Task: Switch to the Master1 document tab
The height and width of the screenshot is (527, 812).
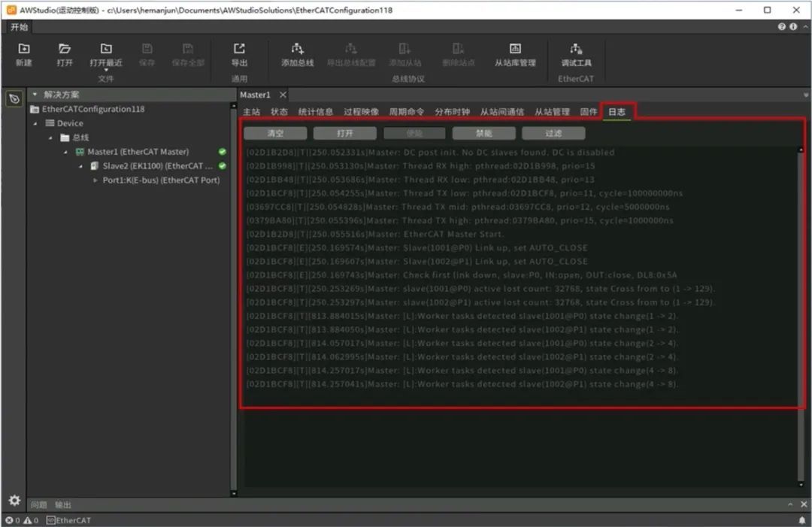Action: [x=255, y=95]
